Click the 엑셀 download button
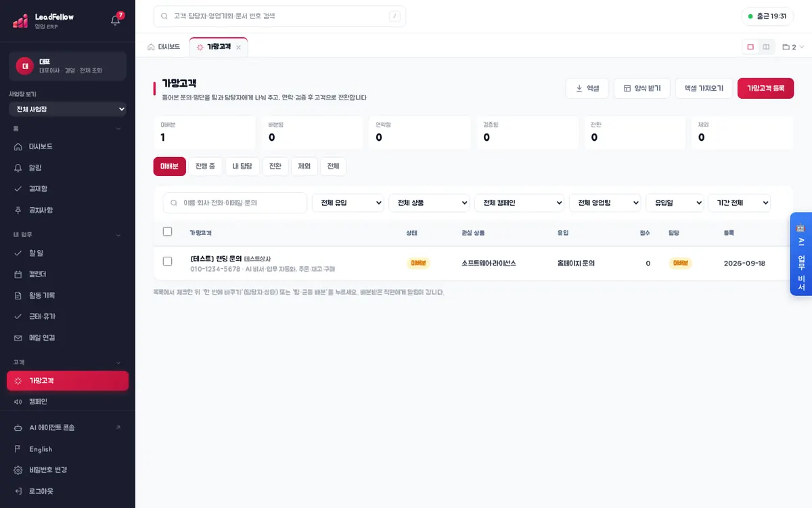 (587, 88)
